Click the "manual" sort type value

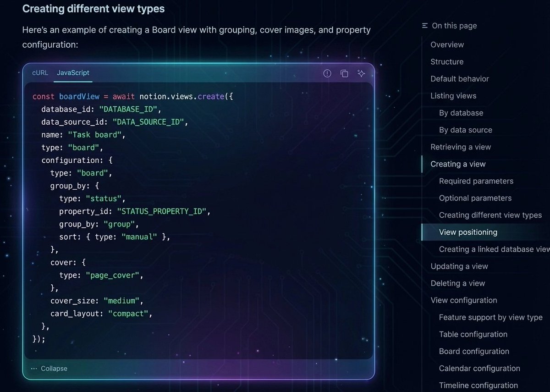pos(139,237)
